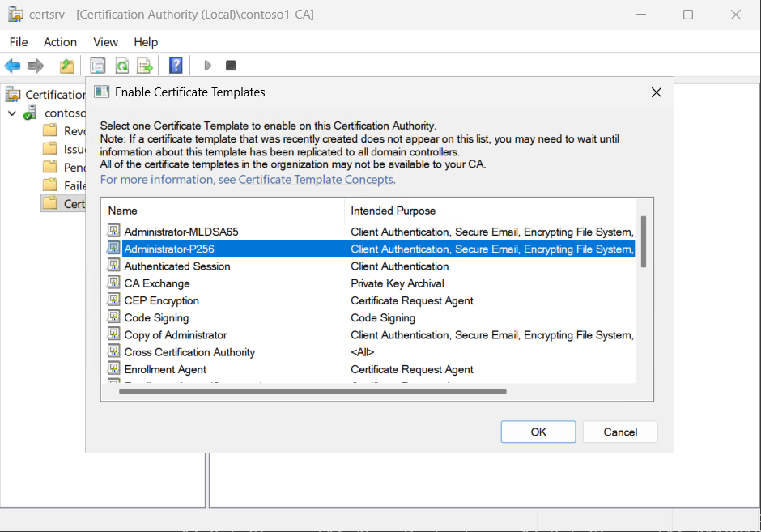Select the Failed Requests folder icon
Image resolution: width=761 pixels, height=532 pixels.
[49, 185]
